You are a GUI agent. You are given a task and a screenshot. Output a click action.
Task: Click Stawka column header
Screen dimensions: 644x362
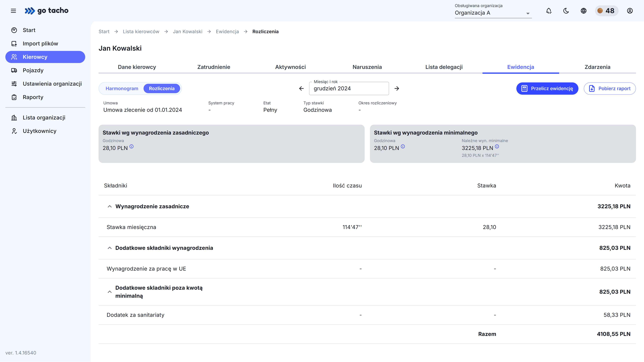(x=487, y=185)
